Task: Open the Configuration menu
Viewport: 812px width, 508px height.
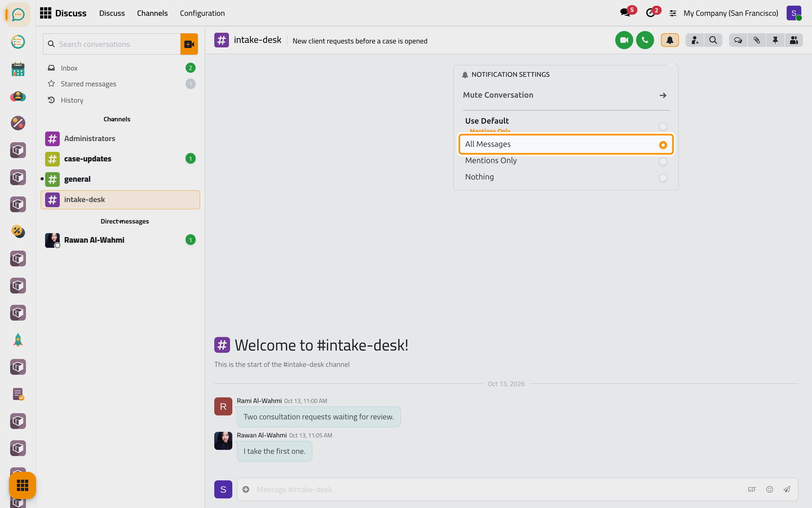Action: coord(202,13)
